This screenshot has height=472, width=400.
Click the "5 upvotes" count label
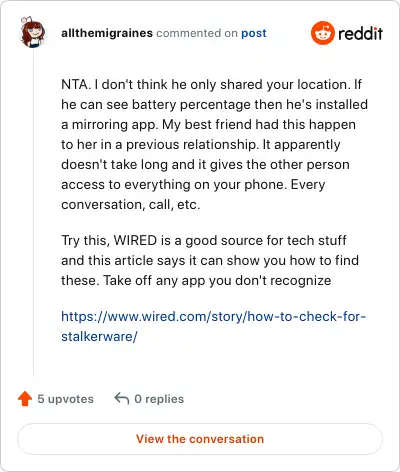(x=65, y=399)
